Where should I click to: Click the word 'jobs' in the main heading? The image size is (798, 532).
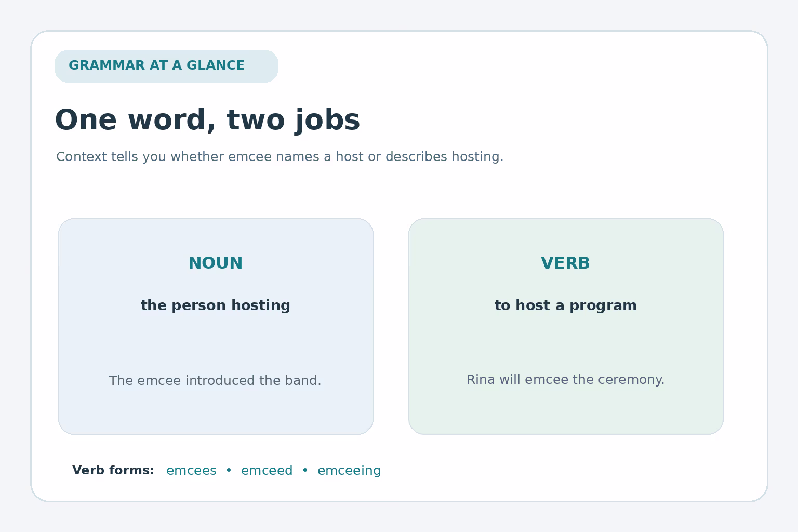click(x=327, y=121)
